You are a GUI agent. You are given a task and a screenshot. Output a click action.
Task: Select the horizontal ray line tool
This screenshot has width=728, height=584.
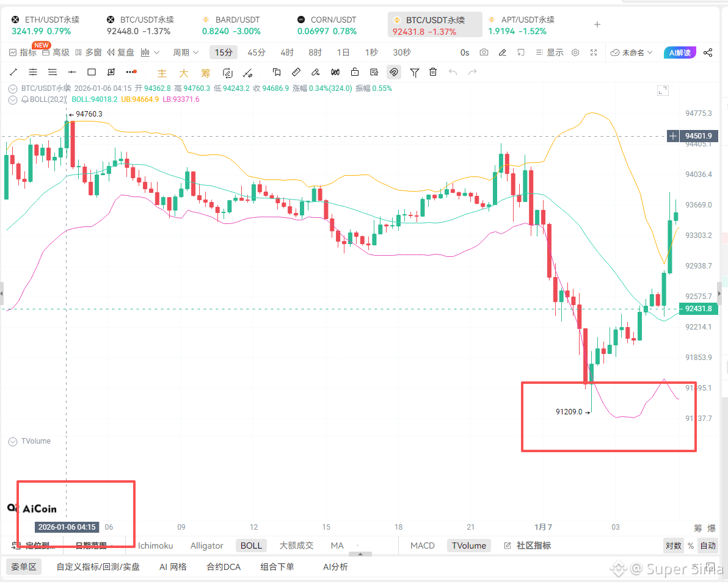pyautogui.click(x=72, y=72)
